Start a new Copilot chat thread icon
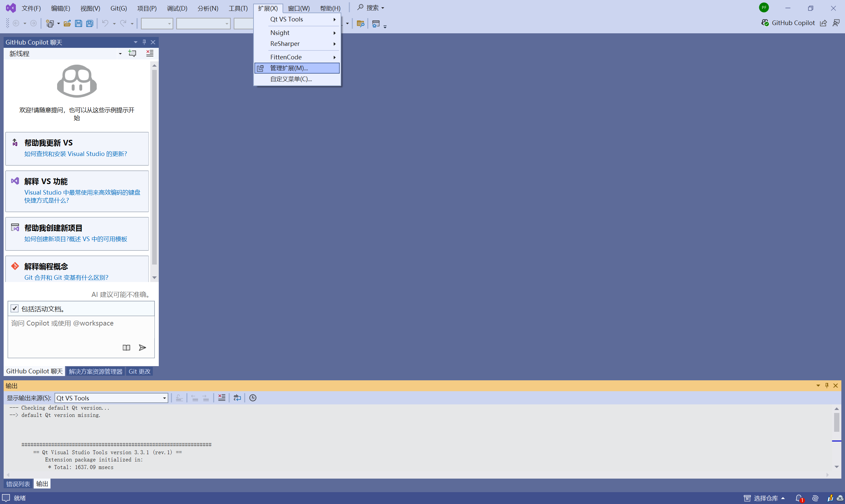This screenshot has width=845, height=504. point(132,53)
